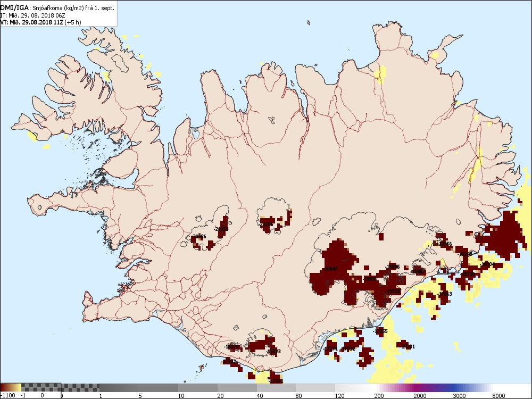The width and height of the screenshot is (532, 399).
Task: Click the map value -18230
Action: coord(468,274)
